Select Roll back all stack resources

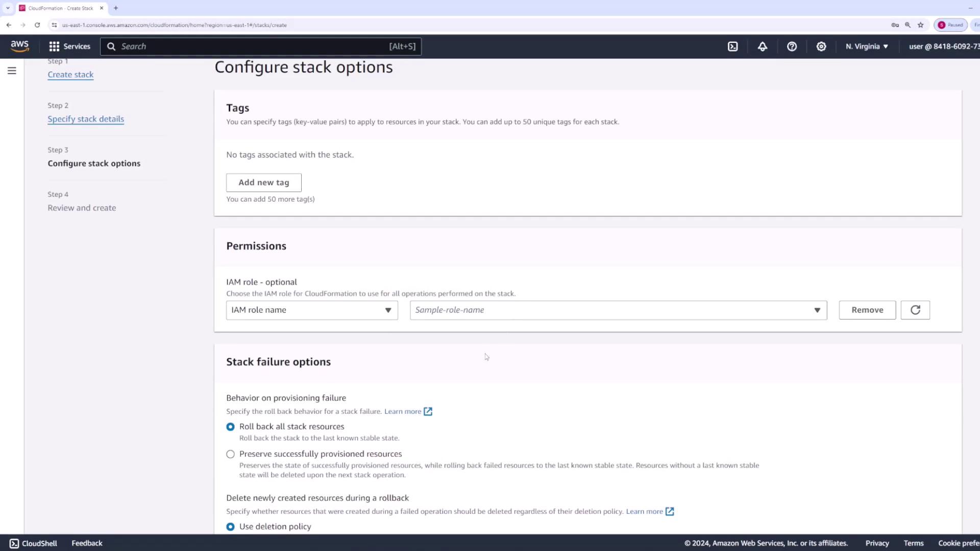[231, 427]
